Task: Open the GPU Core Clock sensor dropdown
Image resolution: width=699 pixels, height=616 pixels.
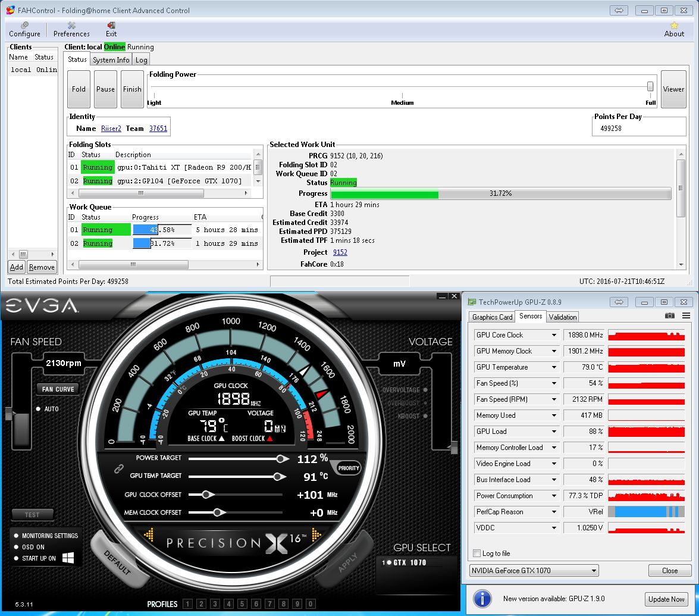Action: 554,335
